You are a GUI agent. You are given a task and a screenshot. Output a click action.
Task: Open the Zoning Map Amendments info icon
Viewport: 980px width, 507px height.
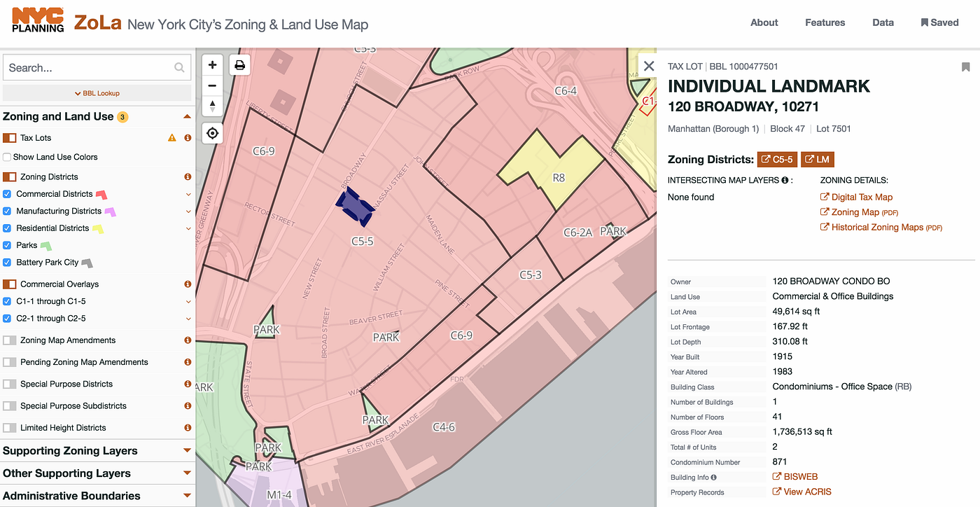188,340
